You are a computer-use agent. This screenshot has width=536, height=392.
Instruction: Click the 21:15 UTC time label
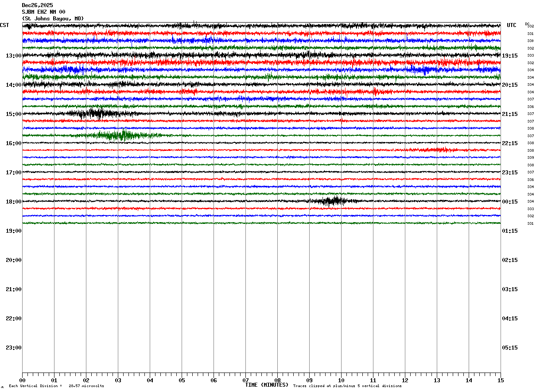click(x=510, y=114)
